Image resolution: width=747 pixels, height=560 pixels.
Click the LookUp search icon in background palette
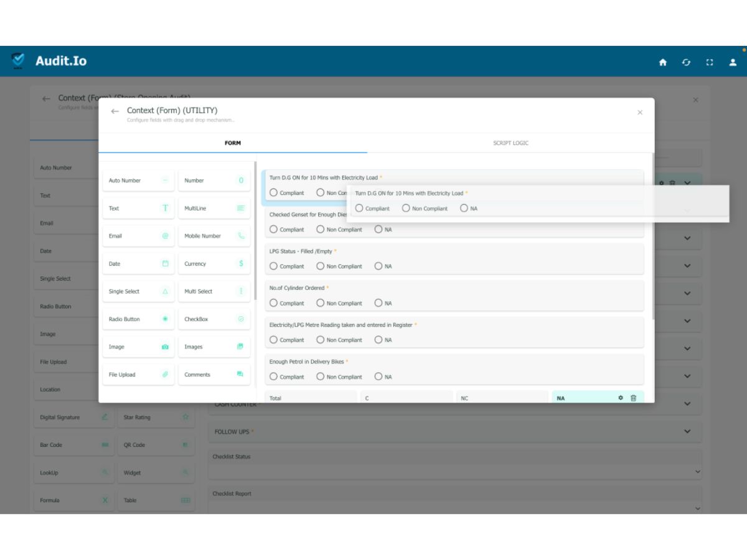pyautogui.click(x=105, y=472)
